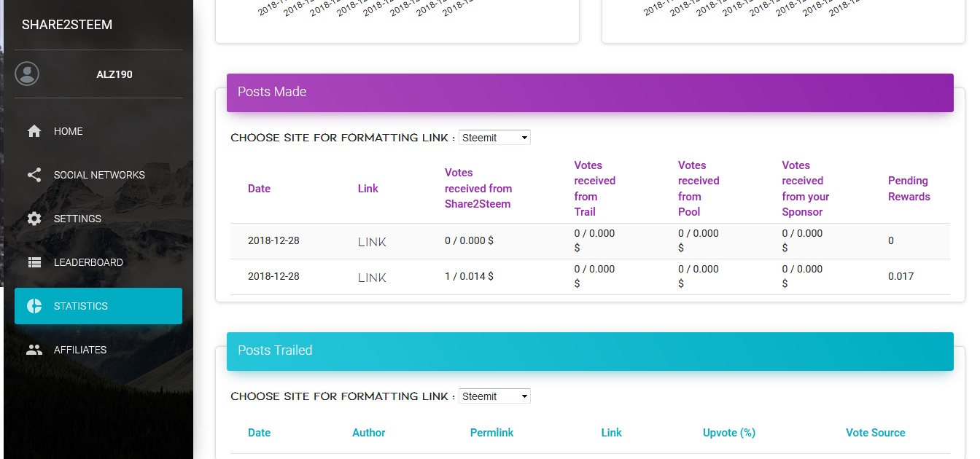Image resolution: width=980 pixels, height=459 pixels.
Task: Click the 1 / 0.014 $ cell
Action: (469, 276)
